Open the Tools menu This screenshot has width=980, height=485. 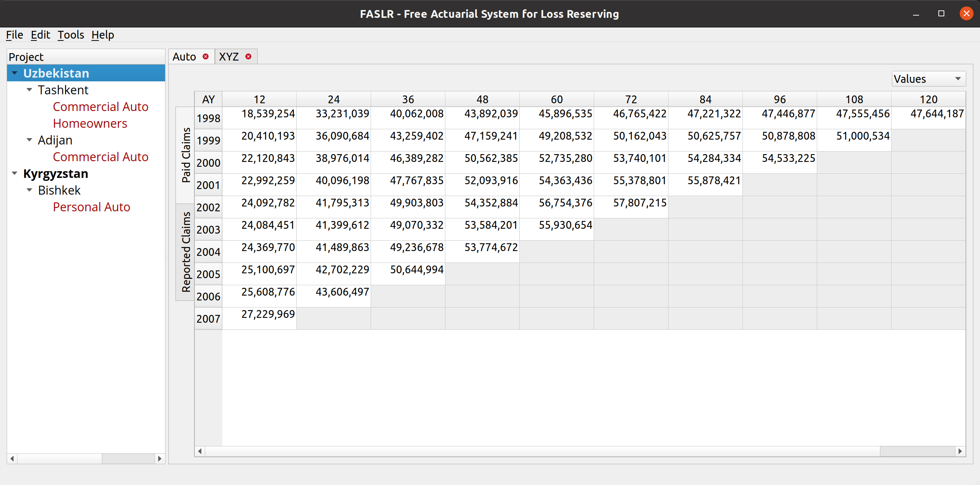point(70,35)
